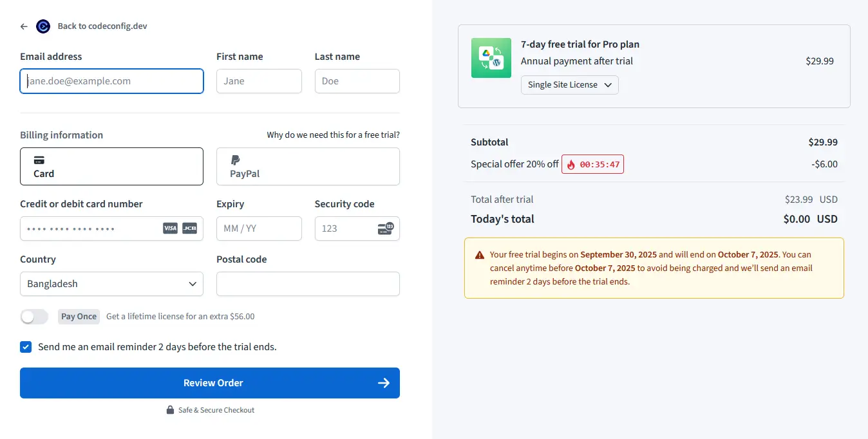
Task: Open the Single Site License dropdown
Action: click(x=569, y=85)
